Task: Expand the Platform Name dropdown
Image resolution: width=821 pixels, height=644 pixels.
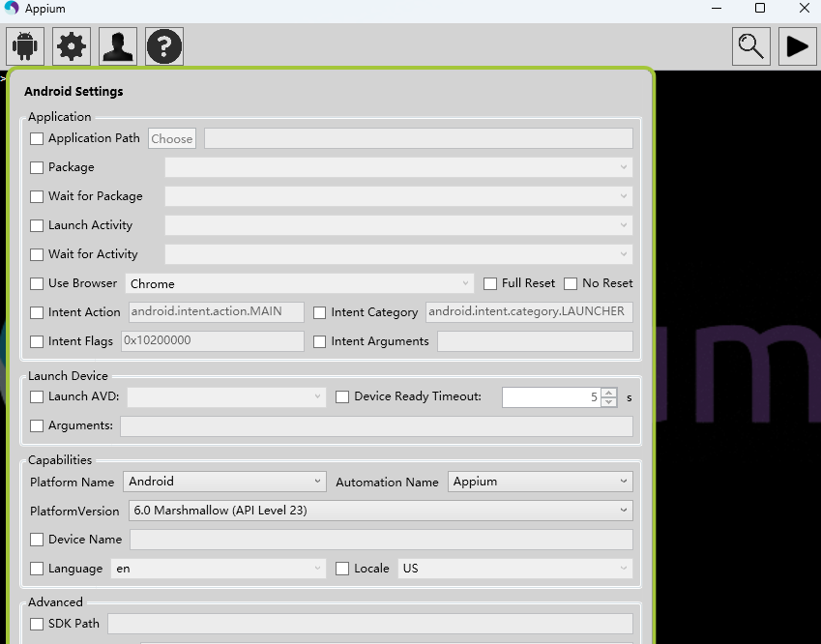Action: (x=224, y=482)
